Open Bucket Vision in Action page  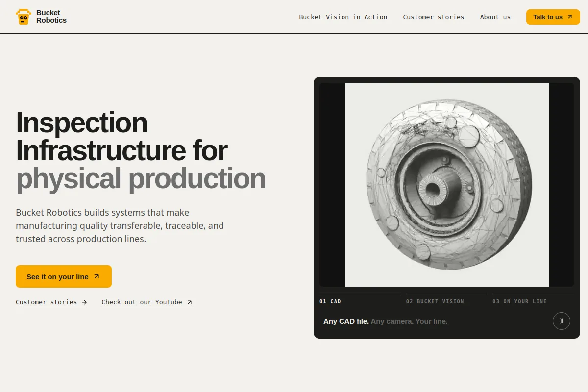click(x=343, y=17)
